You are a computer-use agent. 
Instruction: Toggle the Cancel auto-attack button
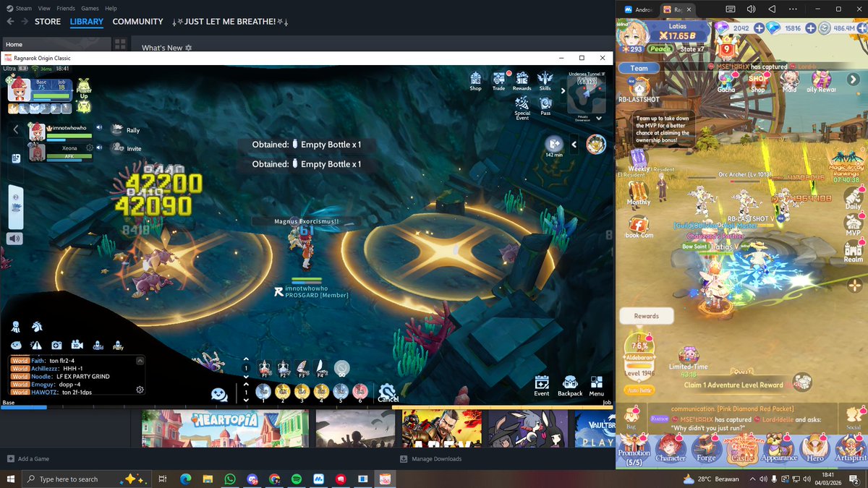pos(388,393)
